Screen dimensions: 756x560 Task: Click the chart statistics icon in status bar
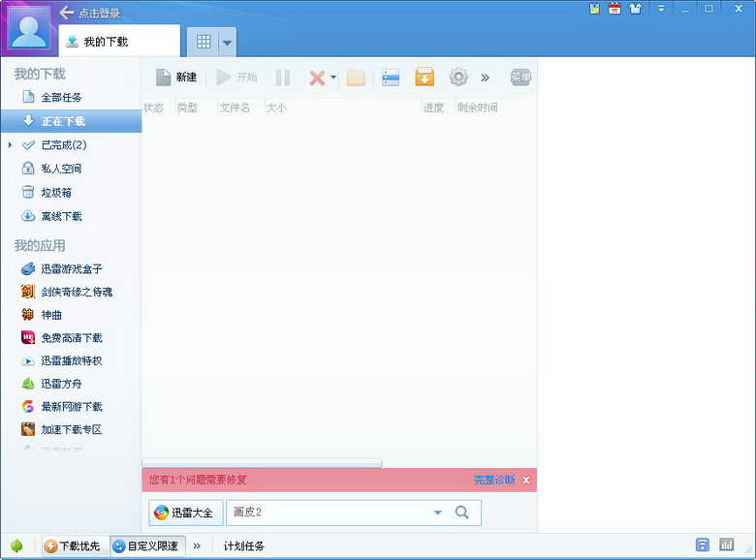[x=726, y=545]
